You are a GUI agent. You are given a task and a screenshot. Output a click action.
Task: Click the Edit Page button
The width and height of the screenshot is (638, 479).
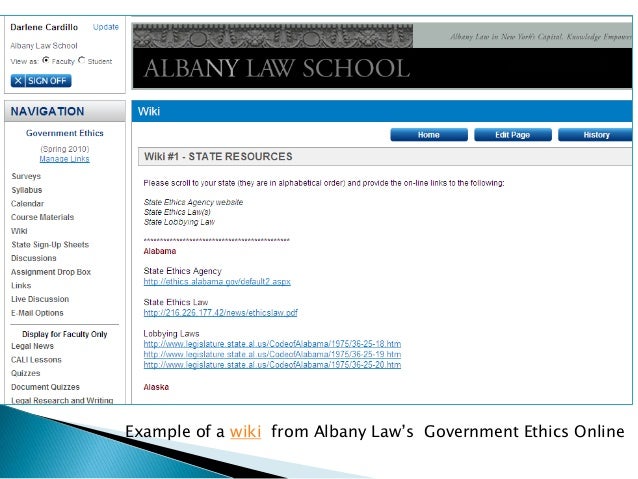[x=513, y=135]
